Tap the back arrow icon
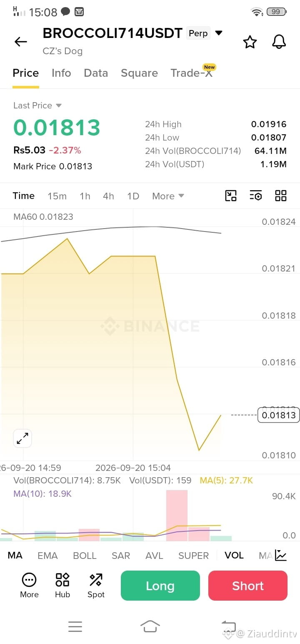 click(x=20, y=42)
